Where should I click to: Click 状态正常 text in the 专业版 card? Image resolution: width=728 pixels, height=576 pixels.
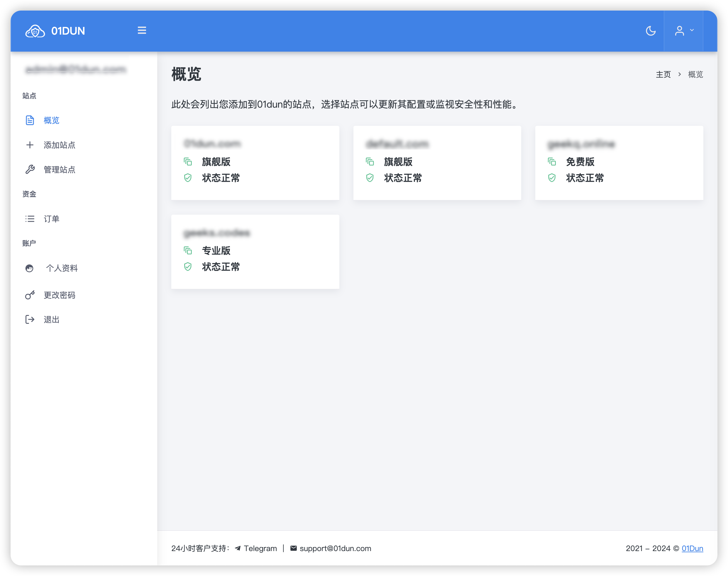point(221,267)
